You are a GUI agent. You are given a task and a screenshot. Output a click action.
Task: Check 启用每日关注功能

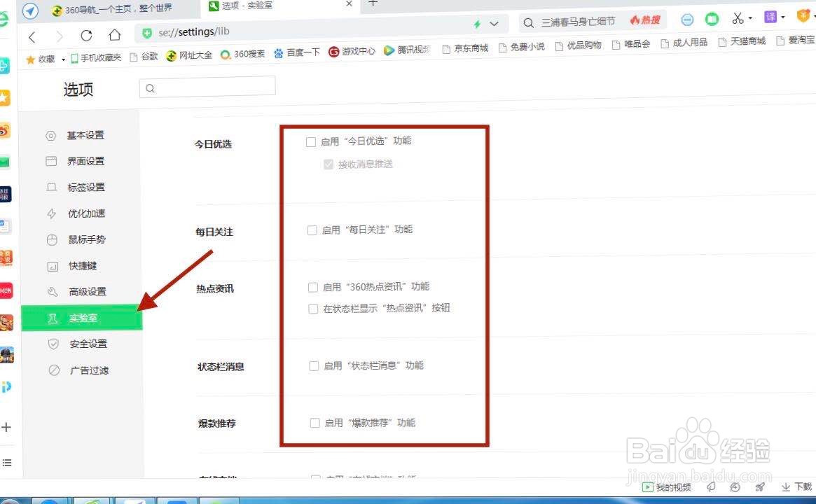tap(312, 229)
